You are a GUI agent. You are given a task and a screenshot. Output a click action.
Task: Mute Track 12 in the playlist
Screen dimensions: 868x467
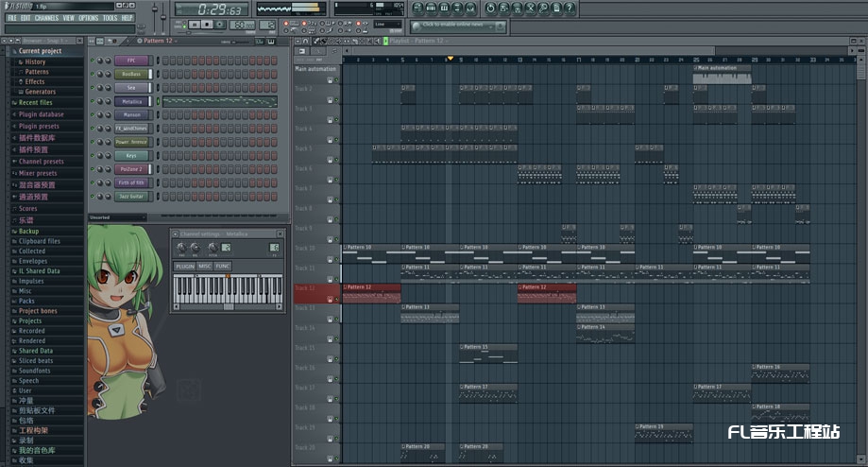[x=336, y=300]
